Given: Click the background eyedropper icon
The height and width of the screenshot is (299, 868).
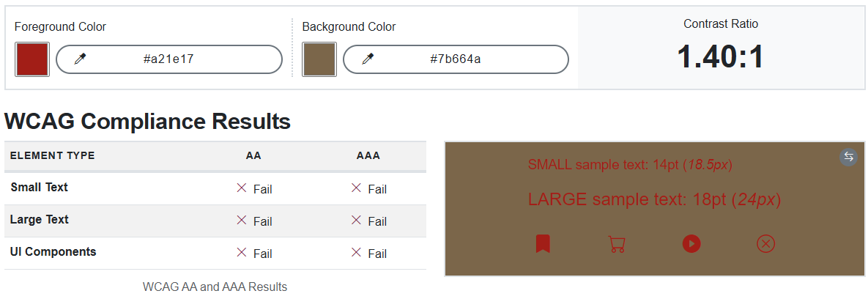Looking at the screenshot, I should (x=368, y=59).
